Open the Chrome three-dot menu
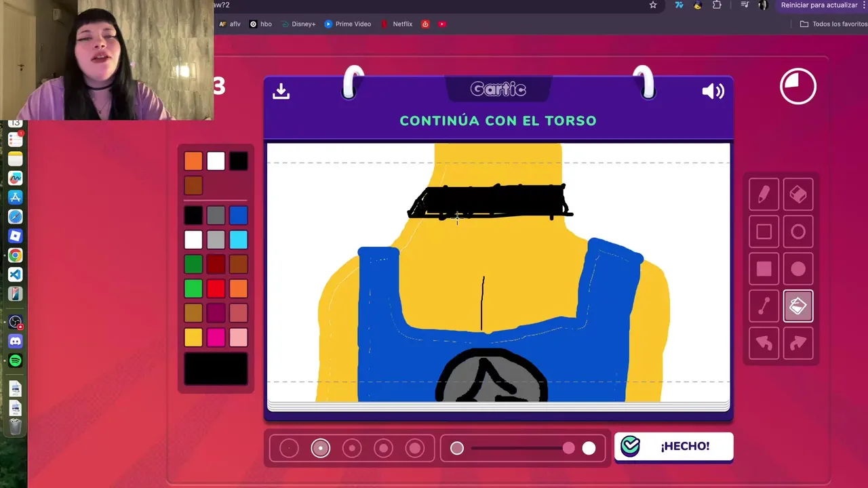The image size is (868, 488). pos(863,5)
